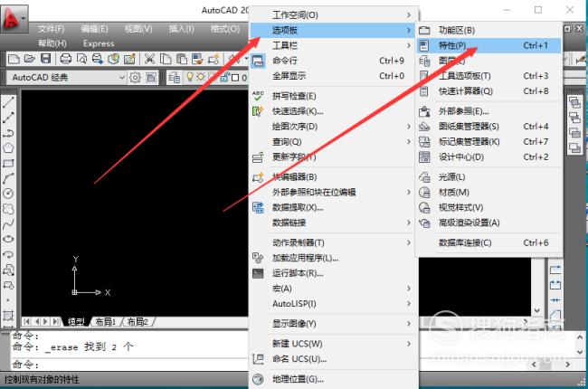Choose 快速计算器(Q) entry
This screenshot has width=588, height=389.
click(x=488, y=90)
